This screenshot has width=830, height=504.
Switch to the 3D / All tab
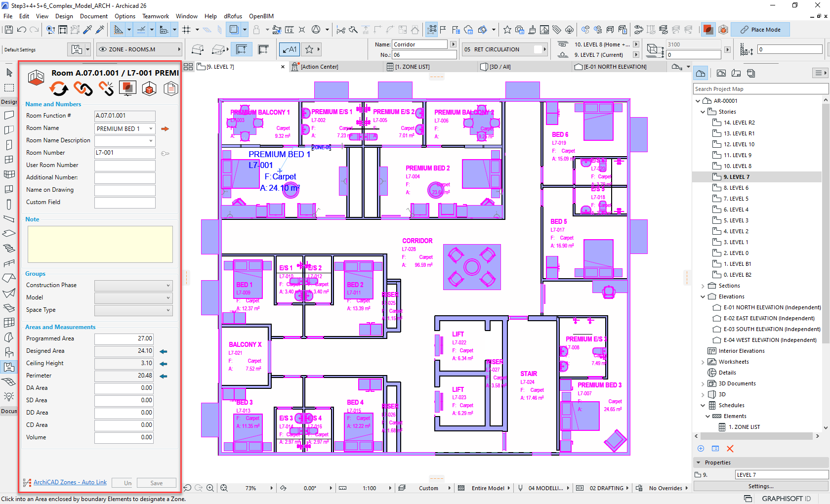(499, 66)
